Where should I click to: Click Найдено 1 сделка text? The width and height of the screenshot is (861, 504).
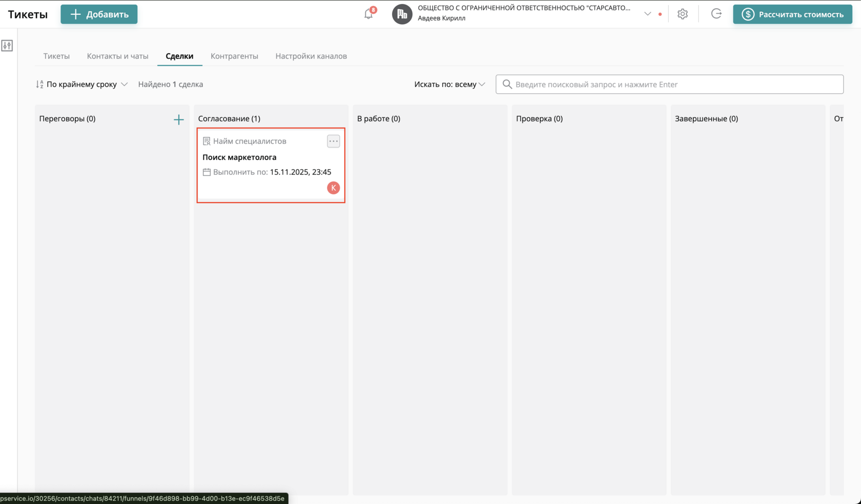(x=171, y=84)
